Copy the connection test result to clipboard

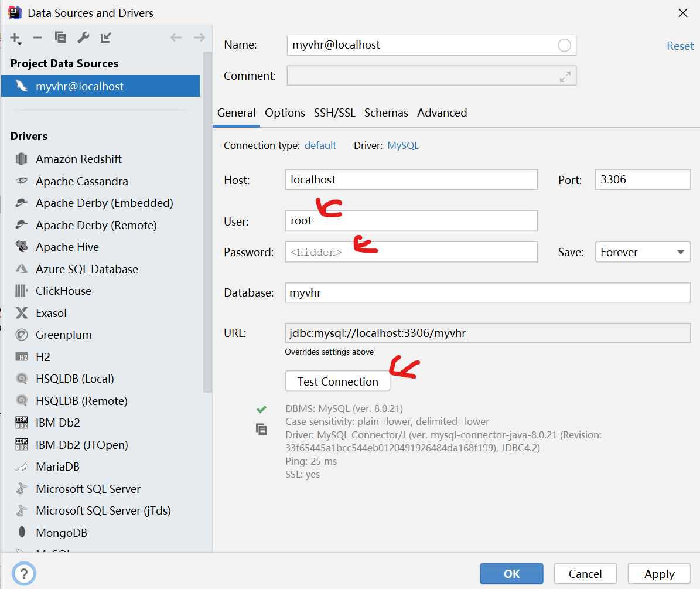click(x=261, y=429)
